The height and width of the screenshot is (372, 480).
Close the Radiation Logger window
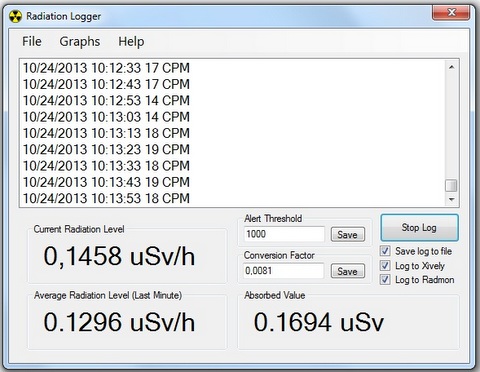[x=451, y=13]
